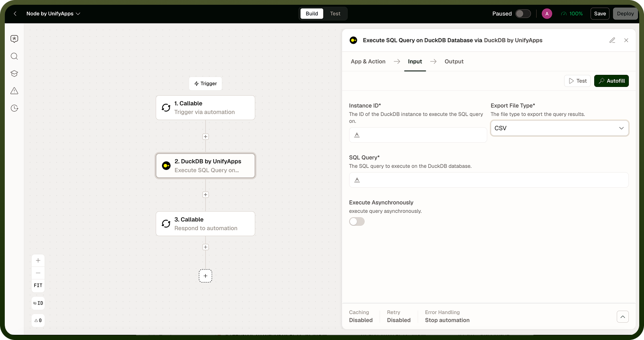Click the DuckDB logo in the panel header
Viewport: 644px width, 340px height.
pyautogui.click(x=353, y=40)
